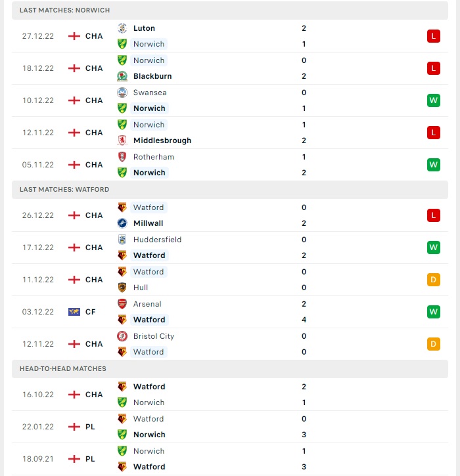Open the Arsenal vs Watford match row
The height and width of the screenshot is (476, 460).
point(230,312)
